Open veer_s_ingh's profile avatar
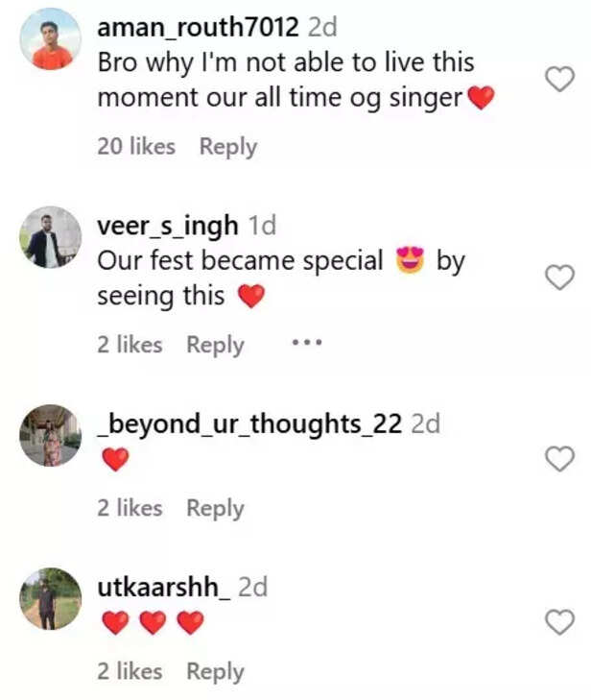The width and height of the screenshot is (591, 700). pyautogui.click(x=50, y=237)
